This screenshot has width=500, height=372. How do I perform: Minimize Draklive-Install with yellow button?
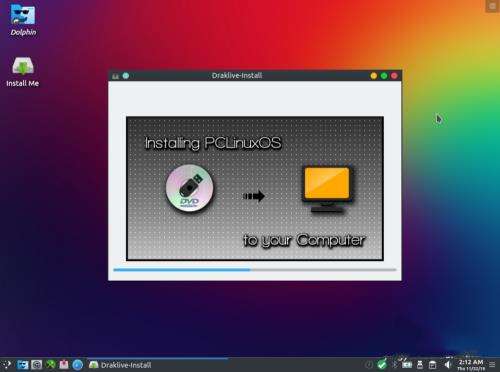[x=374, y=76]
